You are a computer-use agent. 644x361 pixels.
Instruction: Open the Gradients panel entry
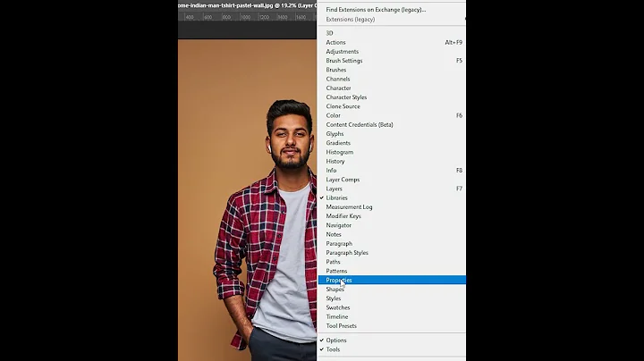tap(392, 143)
